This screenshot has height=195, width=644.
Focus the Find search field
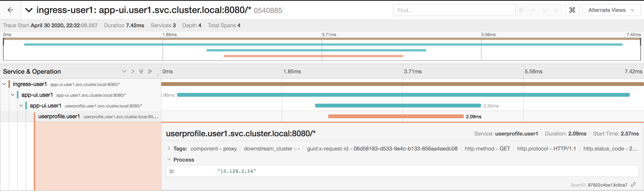[x=454, y=10]
